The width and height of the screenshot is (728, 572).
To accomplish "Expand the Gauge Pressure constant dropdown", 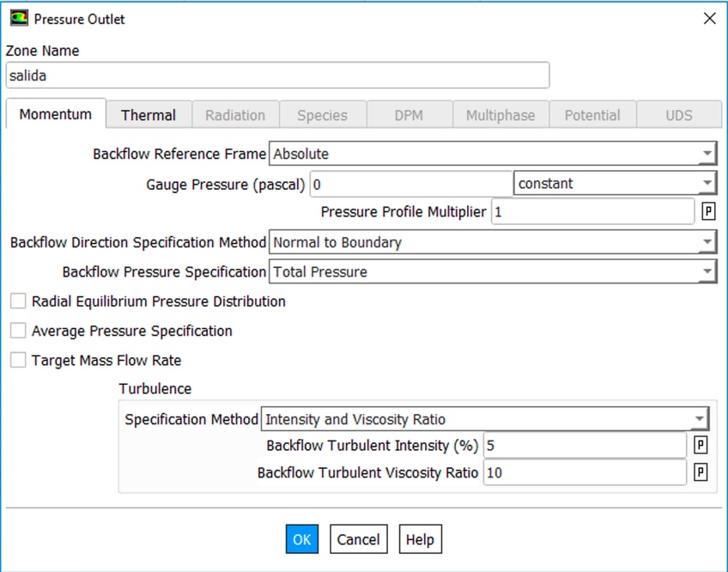I will pos(615,184).
